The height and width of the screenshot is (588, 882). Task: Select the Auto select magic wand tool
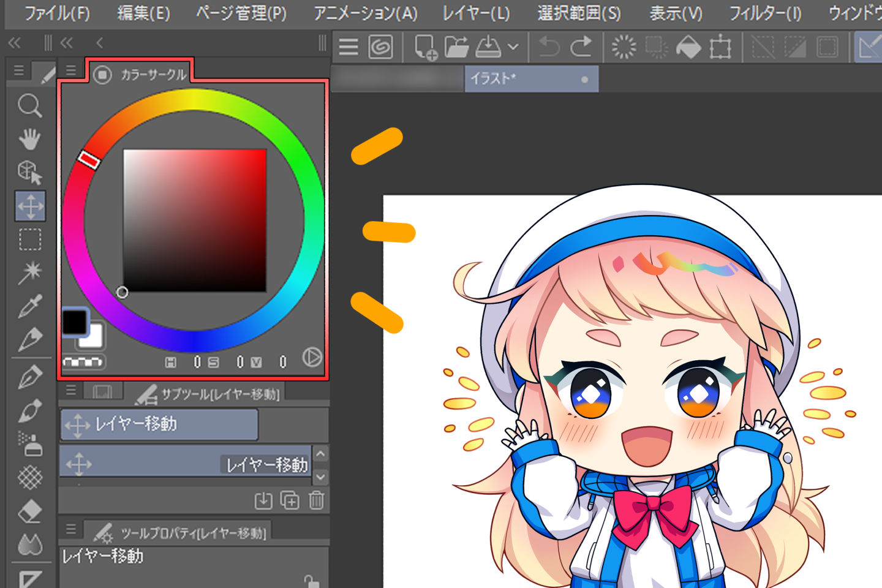coord(29,272)
